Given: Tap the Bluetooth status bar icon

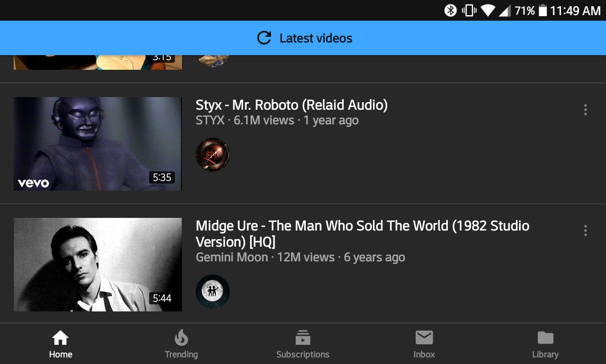Looking at the screenshot, I should click(x=450, y=11).
